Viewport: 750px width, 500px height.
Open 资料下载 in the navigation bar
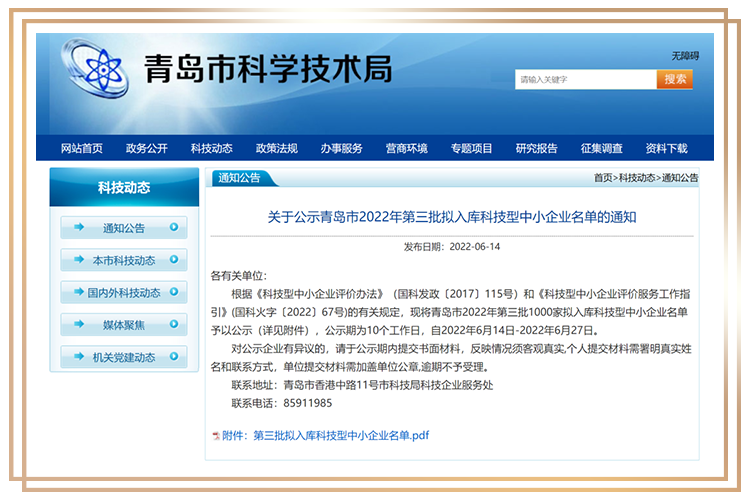click(667, 148)
